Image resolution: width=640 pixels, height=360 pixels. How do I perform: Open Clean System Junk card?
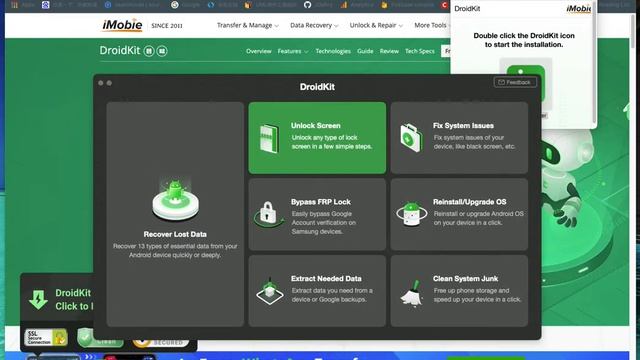[459, 291]
